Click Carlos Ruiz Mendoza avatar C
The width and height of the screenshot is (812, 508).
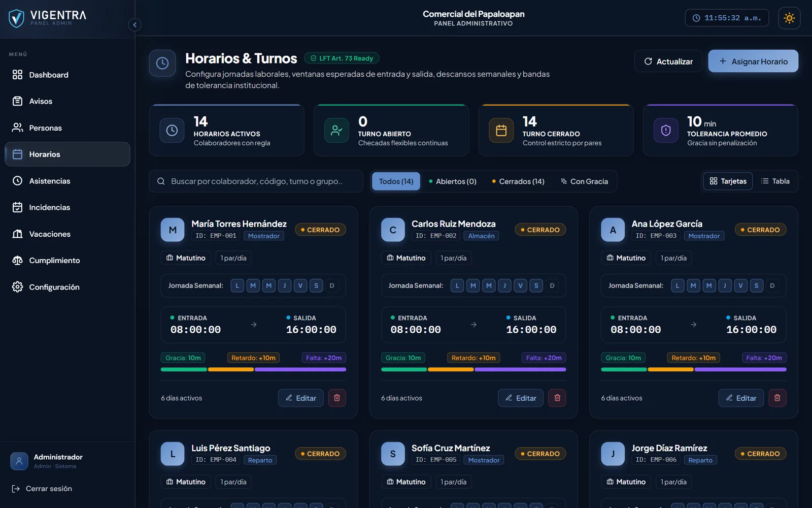(393, 230)
